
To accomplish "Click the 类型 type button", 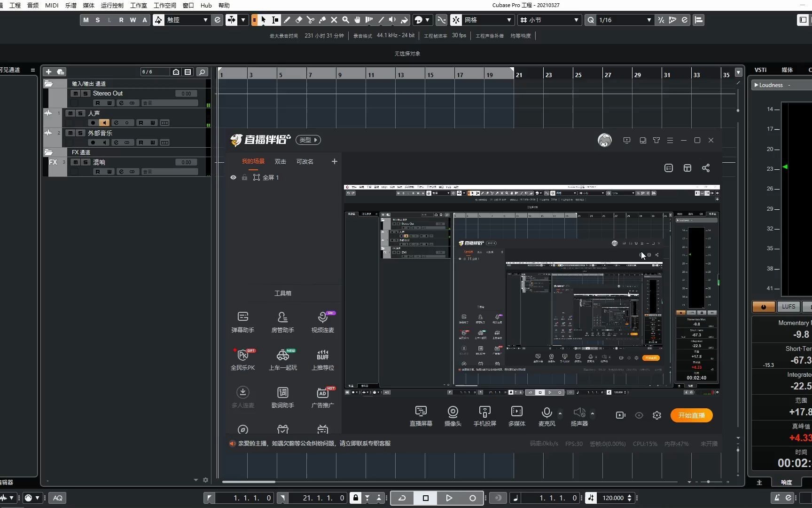I will 308,140.
